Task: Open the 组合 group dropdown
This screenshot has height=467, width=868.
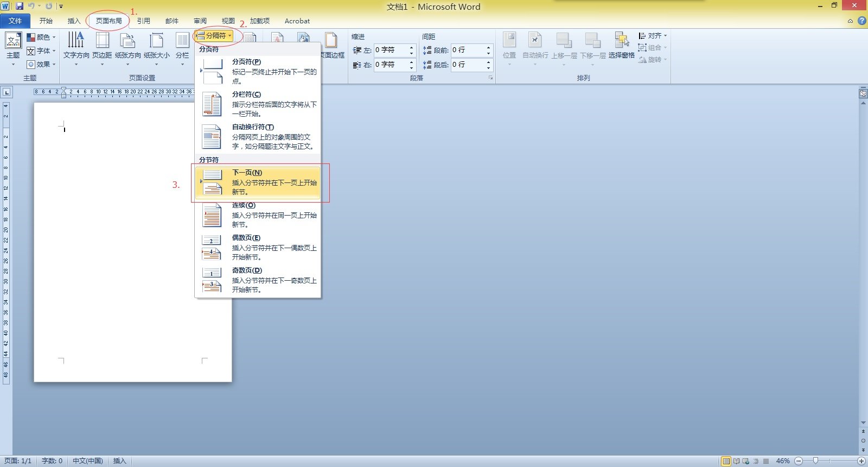Action: [653, 48]
